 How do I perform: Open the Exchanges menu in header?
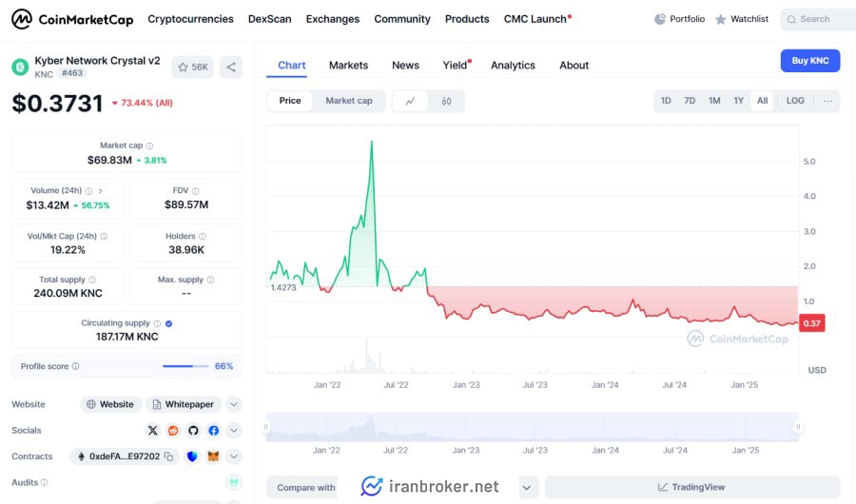click(x=332, y=19)
